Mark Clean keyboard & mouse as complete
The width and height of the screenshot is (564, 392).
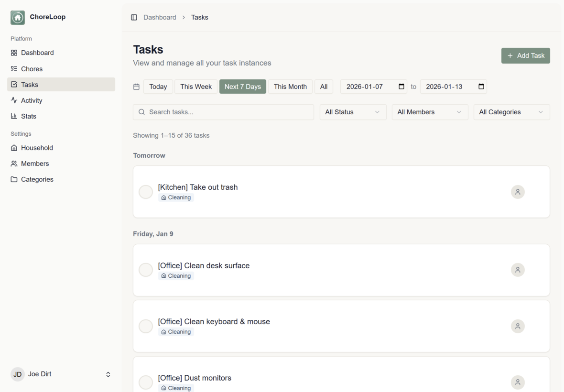[146, 326]
